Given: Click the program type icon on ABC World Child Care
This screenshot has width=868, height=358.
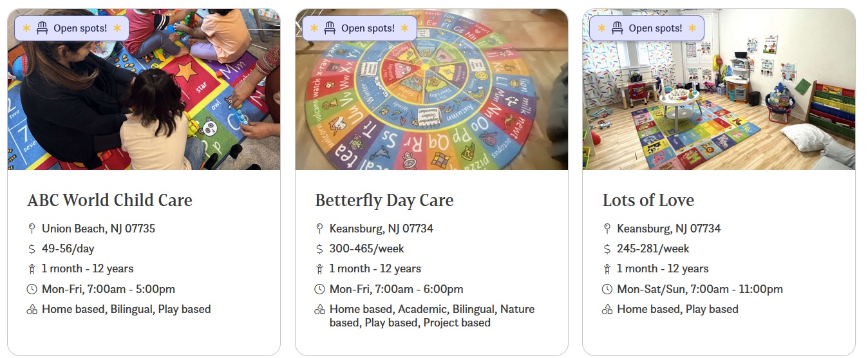Looking at the screenshot, I should pos(32,310).
